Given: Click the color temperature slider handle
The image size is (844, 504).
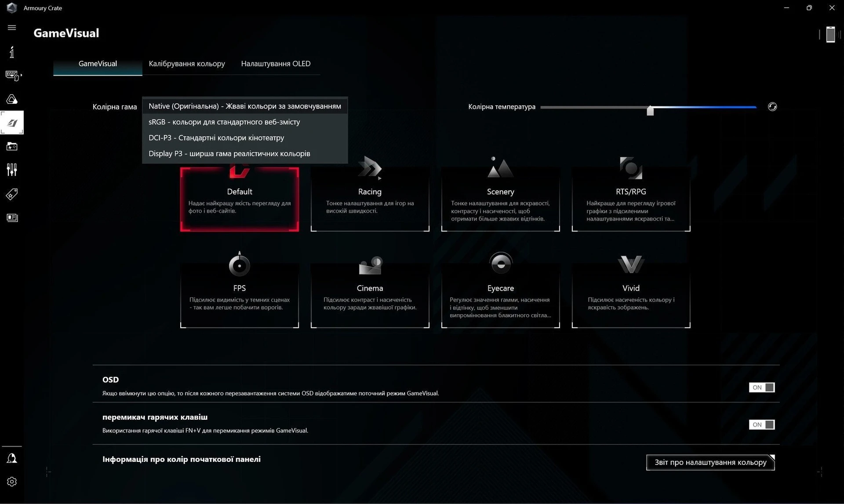Looking at the screenshot, I should [x=650, y=110].
